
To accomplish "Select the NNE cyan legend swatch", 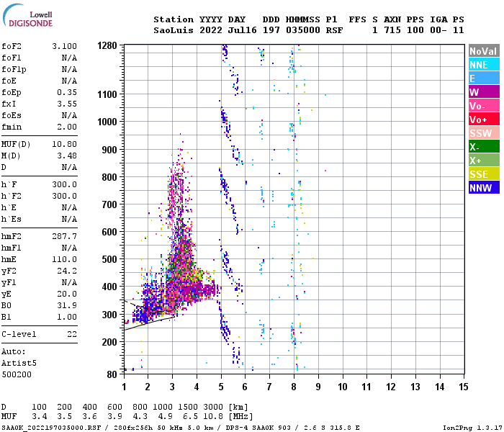I will (484, 65).
